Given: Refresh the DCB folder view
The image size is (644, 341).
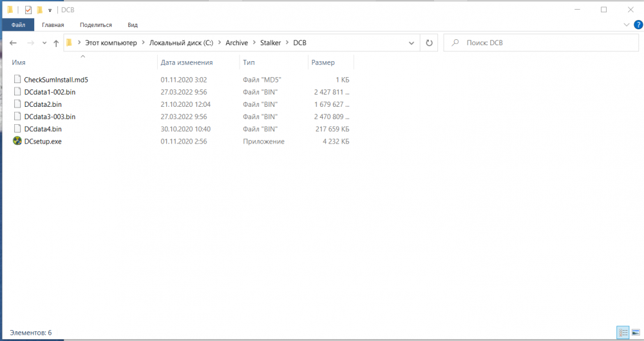Looking at the screenshot, I should [429, 43].
